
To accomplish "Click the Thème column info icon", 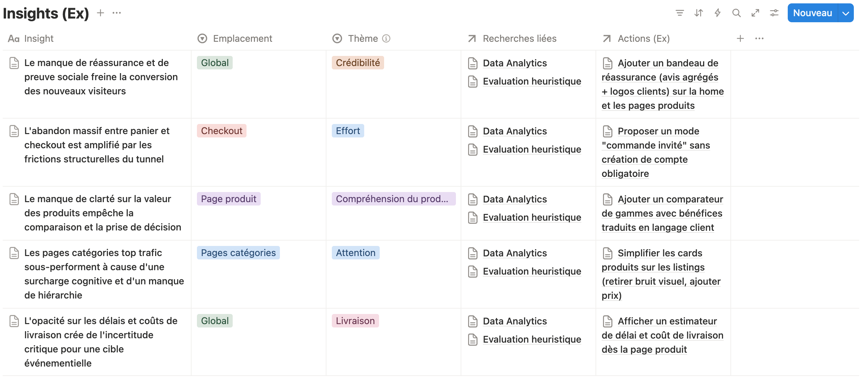I will [x=386, y=38].
